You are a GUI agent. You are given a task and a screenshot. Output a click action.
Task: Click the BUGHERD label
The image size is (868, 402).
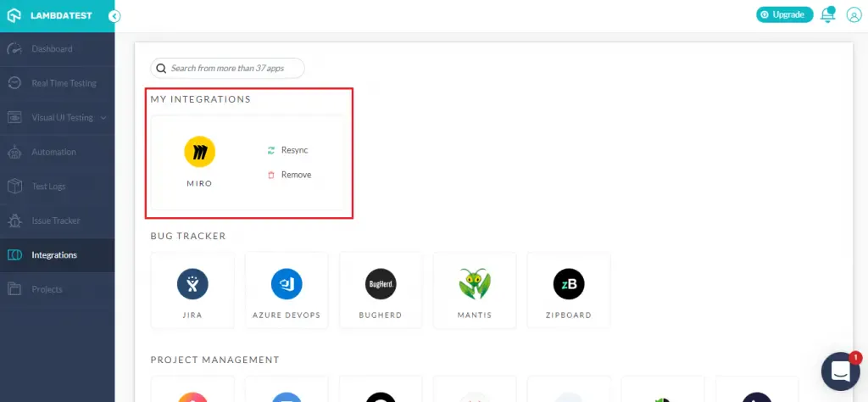(381, 315)
